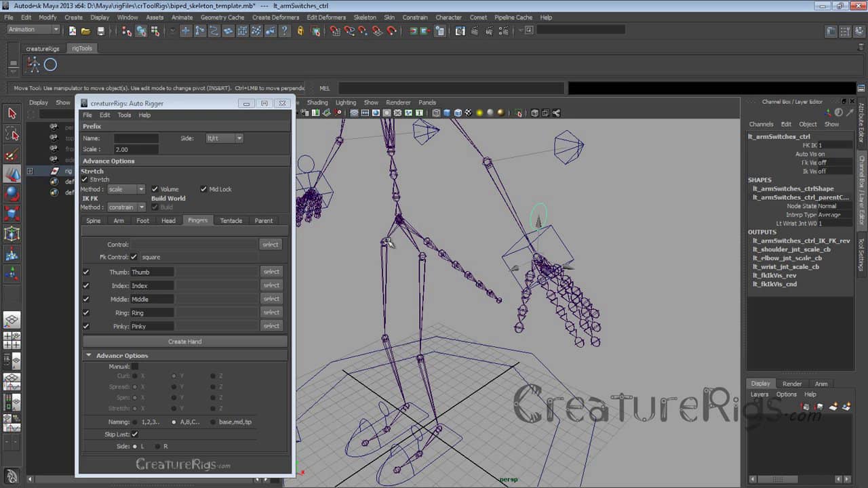This screenshot has height=488, width=868.
Task: Toggle the Fk Control checkbox
Action: 134,257
